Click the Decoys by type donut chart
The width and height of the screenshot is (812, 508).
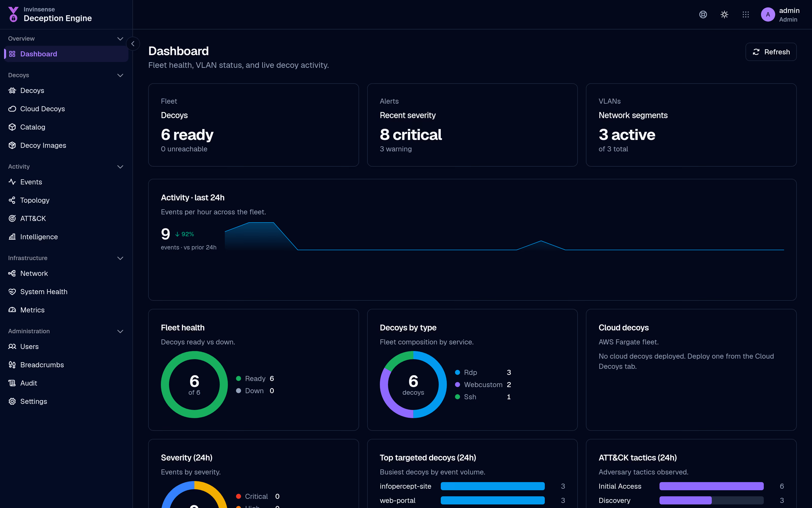click(413, 385)
